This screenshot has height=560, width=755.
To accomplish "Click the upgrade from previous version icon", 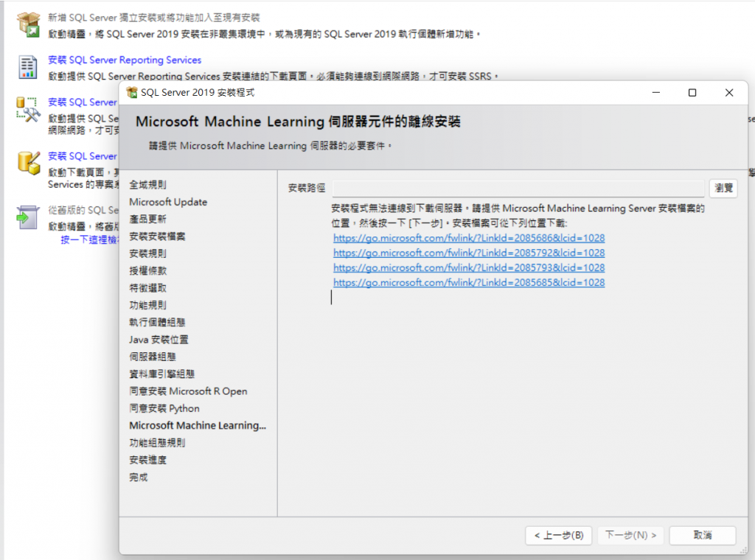I will (x=27, y=217).
